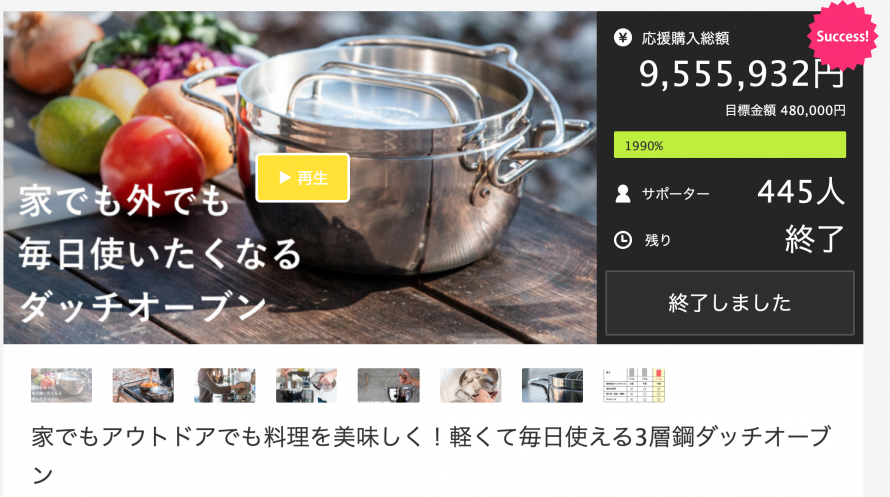Click the clock icon next to 残り
The image size is (890, 497).
623,240
